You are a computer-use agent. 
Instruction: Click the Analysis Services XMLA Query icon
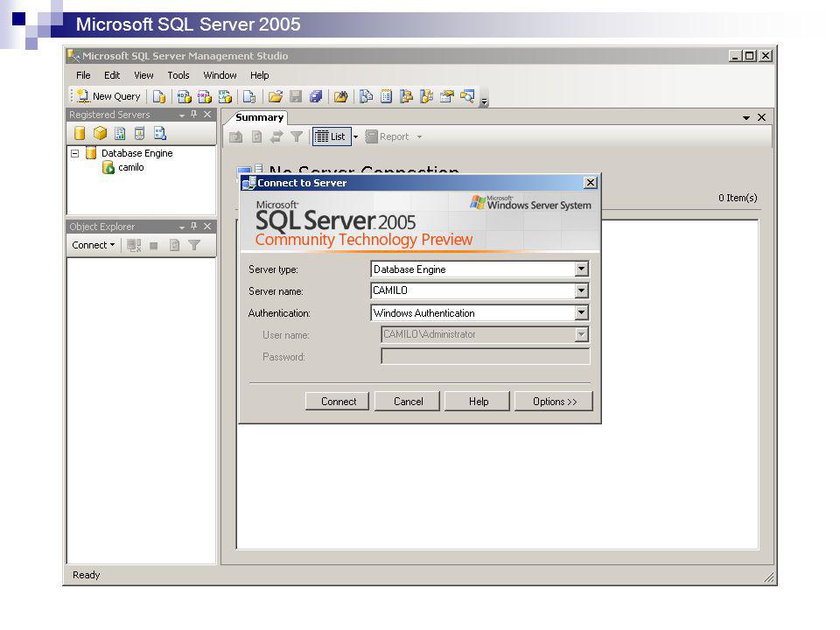coord(225,96)
